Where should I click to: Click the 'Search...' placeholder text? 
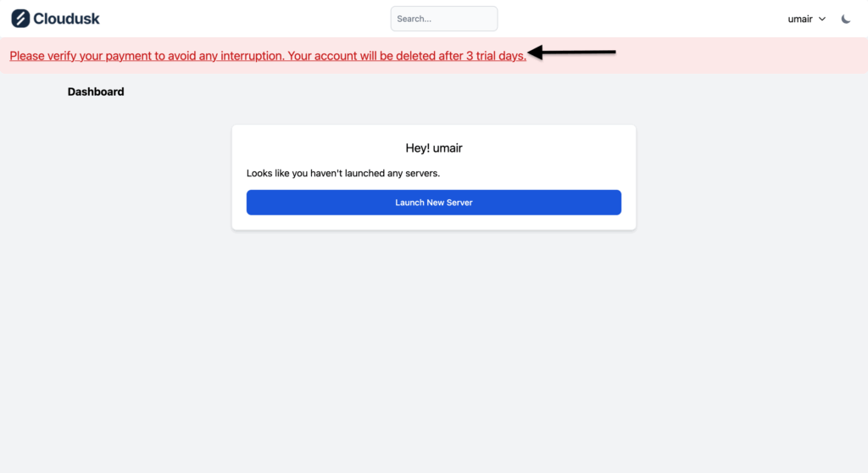click(415, 19)
